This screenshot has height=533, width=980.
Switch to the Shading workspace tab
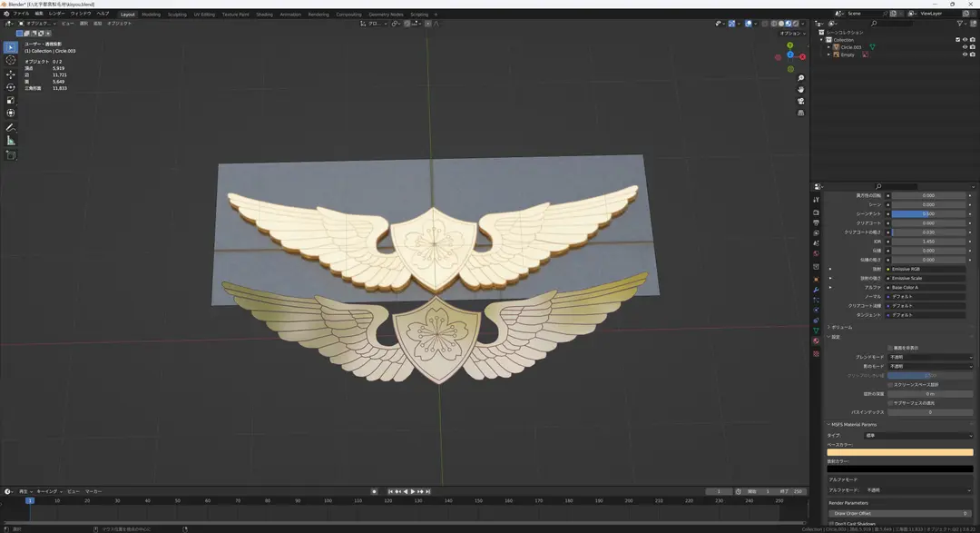point(264,14)
